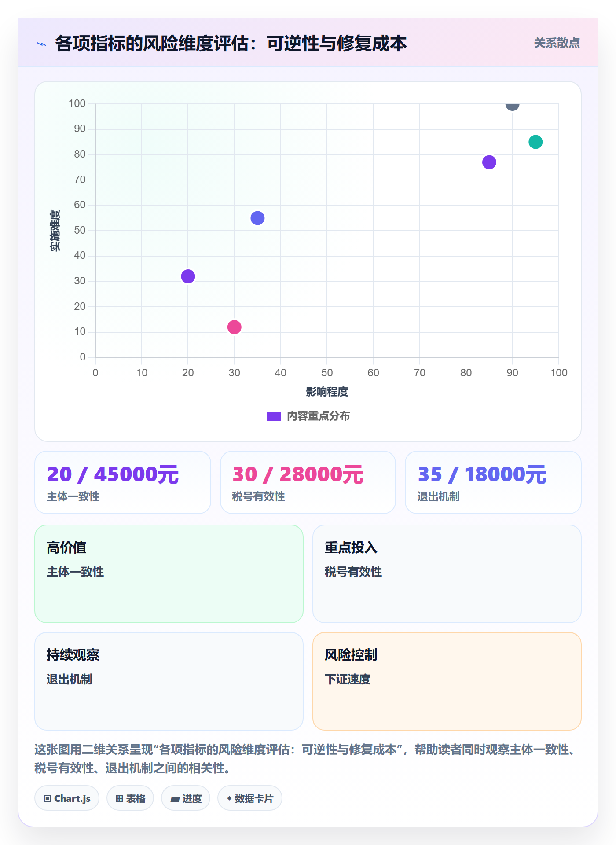This screenshot has width=616, height=845.
Task: Open the 持续观察 quadrant card
Action: coord(169,681)
